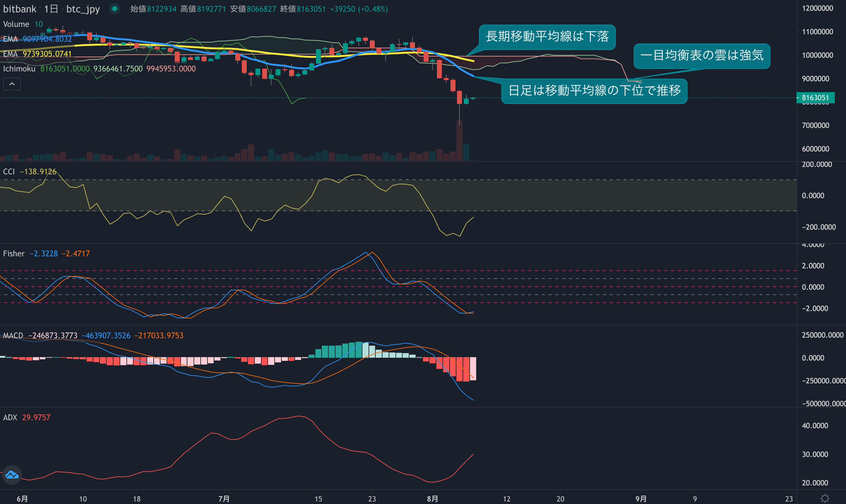Click the 長期移動平均線は下落 callout annotation
Image resolution: width=846 pixels, height=504 pixels.
[547, 37]
